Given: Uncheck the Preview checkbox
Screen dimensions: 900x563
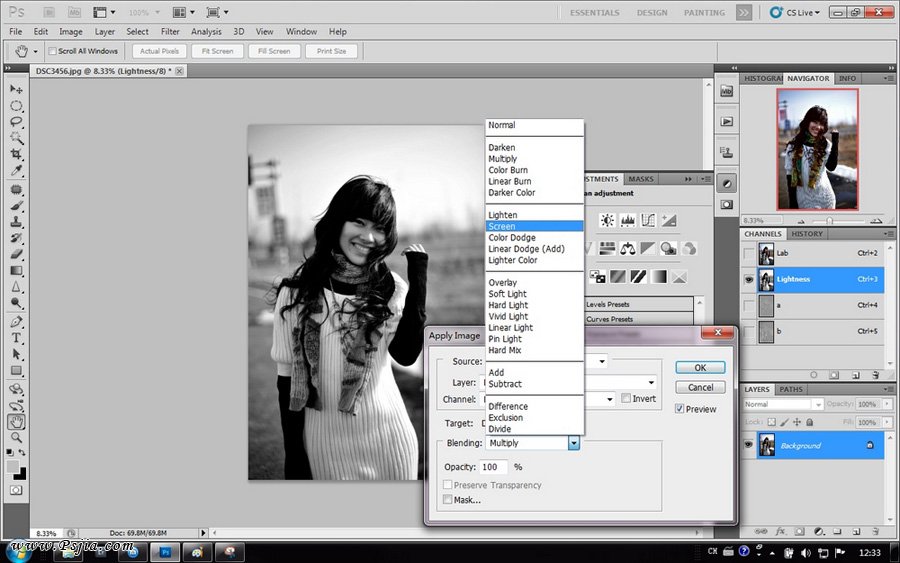Looking at the screenshot, I should [681, 409].
